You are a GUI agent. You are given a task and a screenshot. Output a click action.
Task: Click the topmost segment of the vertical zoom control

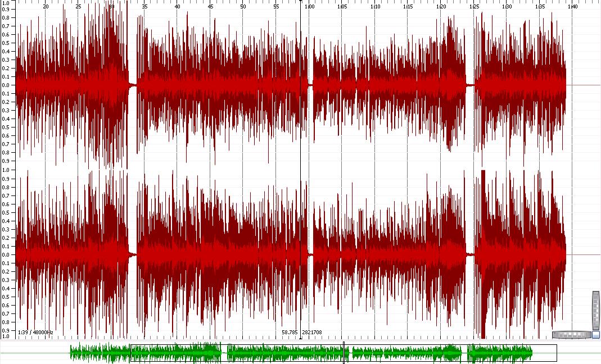[x=596, y=294]
